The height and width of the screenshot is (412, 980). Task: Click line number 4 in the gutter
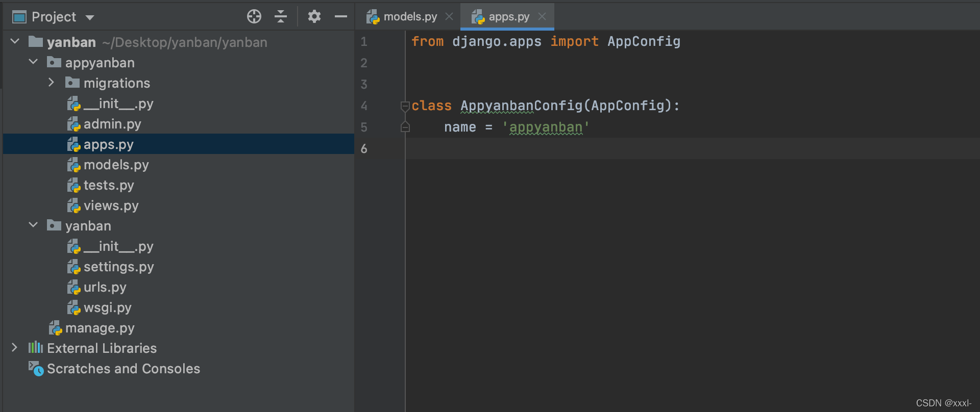364,106
